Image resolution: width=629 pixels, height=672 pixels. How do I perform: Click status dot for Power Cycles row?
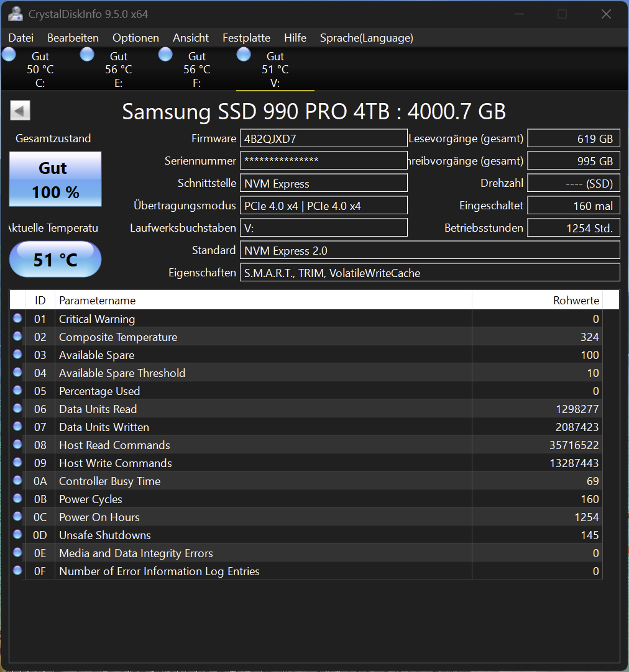17,498
